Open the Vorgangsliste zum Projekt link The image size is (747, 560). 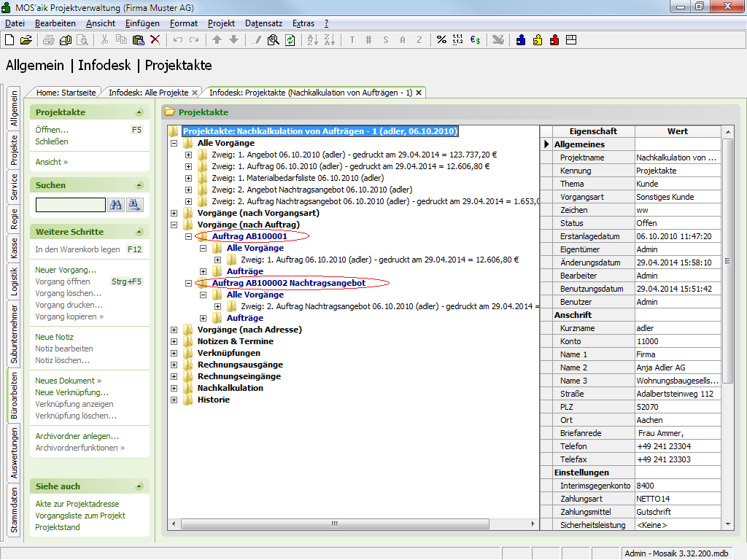tap(80, 516)
